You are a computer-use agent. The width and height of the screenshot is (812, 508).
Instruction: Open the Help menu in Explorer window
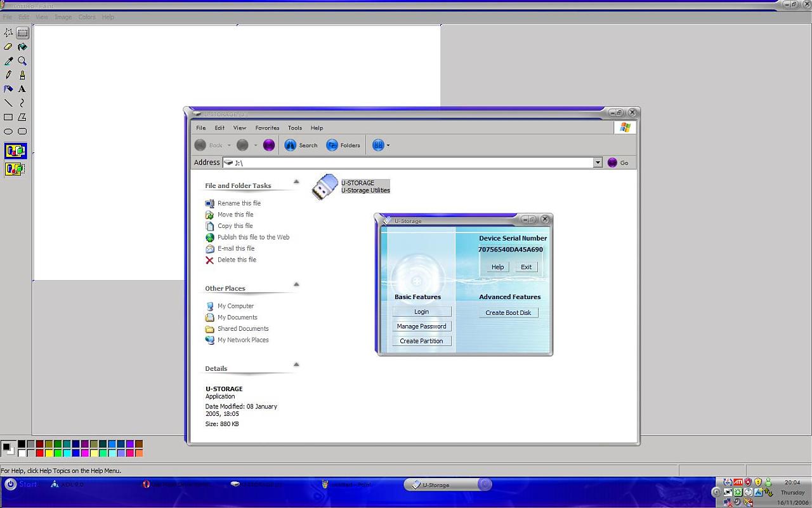tap(317, 128)
